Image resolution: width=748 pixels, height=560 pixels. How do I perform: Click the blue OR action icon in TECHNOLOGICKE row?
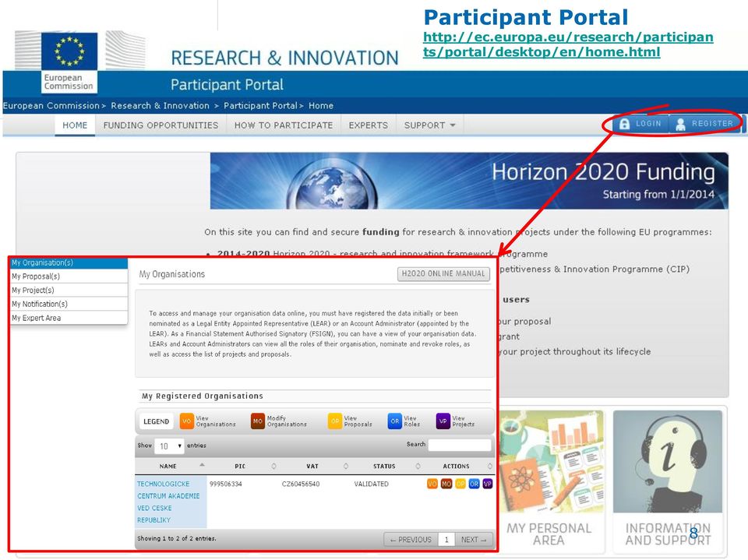point(474,484)
